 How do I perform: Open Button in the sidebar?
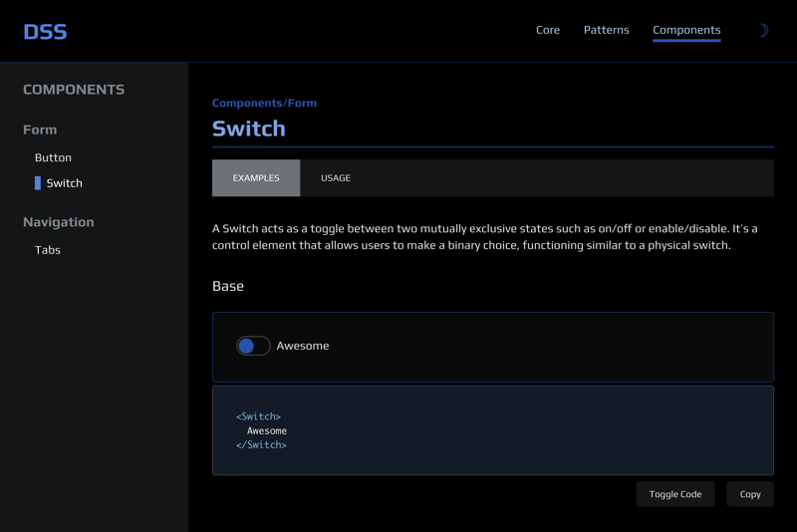click(x=54, y=157)
